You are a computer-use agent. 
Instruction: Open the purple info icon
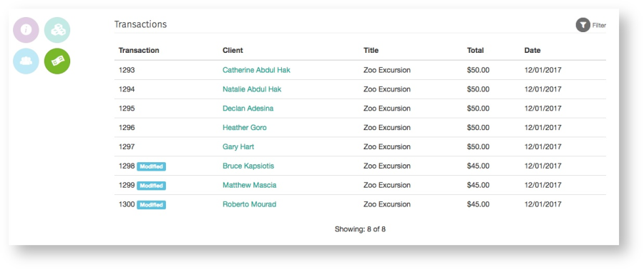coord(26,30)
